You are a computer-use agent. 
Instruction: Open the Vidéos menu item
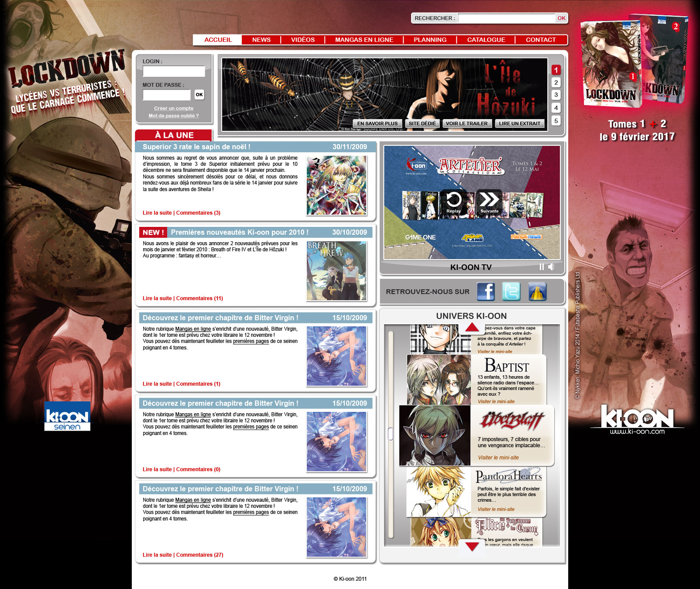(x=303, y=40)
